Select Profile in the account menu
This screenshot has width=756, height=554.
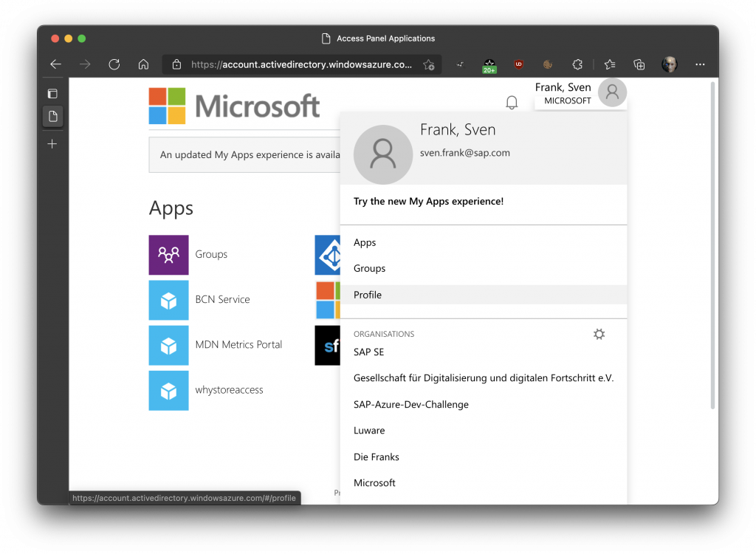point(368,295)
